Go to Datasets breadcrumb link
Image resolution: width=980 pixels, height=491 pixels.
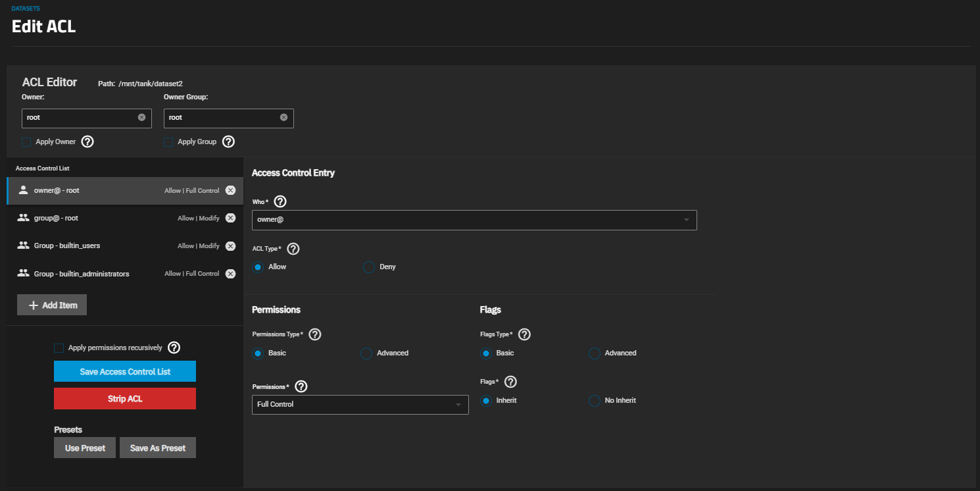click(26, 9)
